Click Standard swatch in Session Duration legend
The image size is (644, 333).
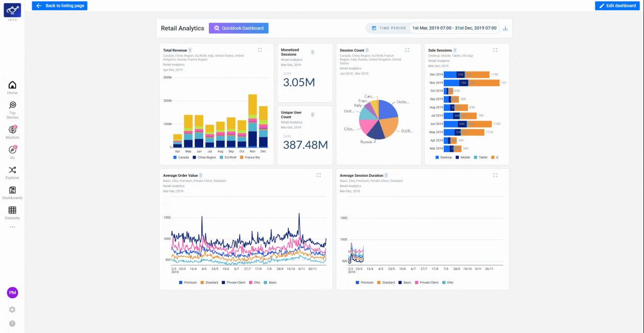point(379,283)
